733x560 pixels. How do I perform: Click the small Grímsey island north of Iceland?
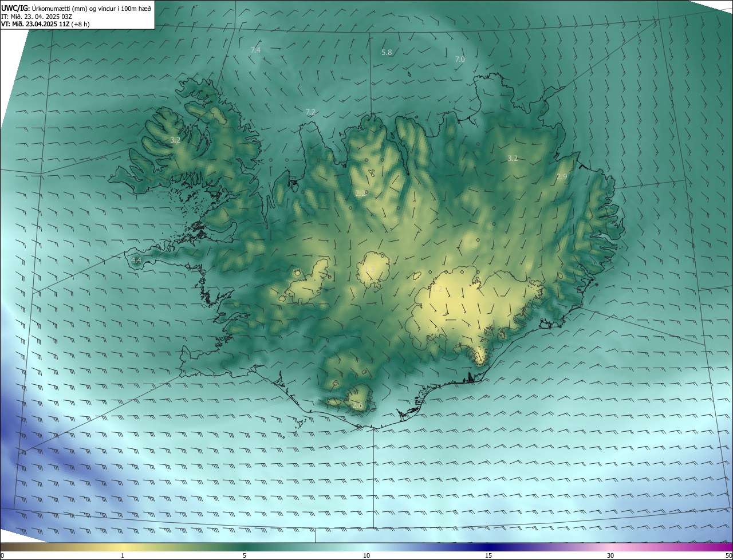[410, 73]
